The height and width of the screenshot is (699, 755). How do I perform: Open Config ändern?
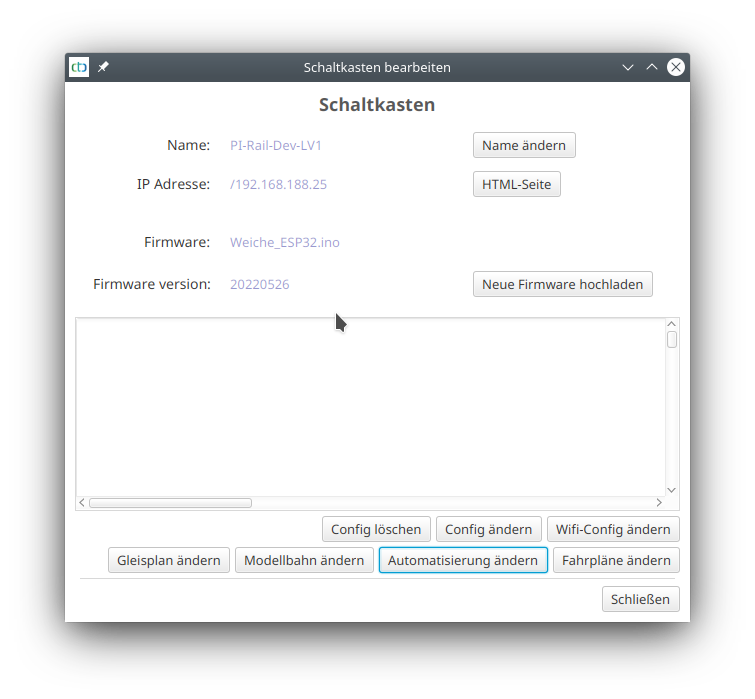489,529
